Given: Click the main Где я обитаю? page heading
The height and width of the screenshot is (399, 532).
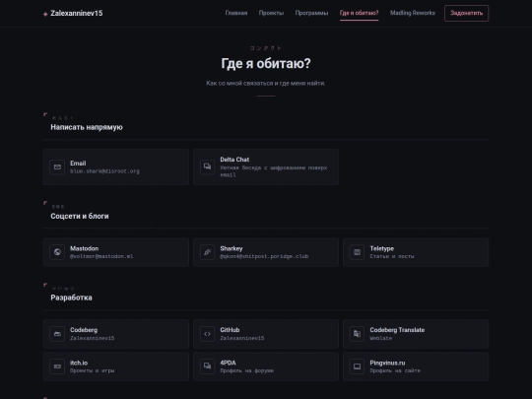Looking at the screenshot, I should coord(266,63).
